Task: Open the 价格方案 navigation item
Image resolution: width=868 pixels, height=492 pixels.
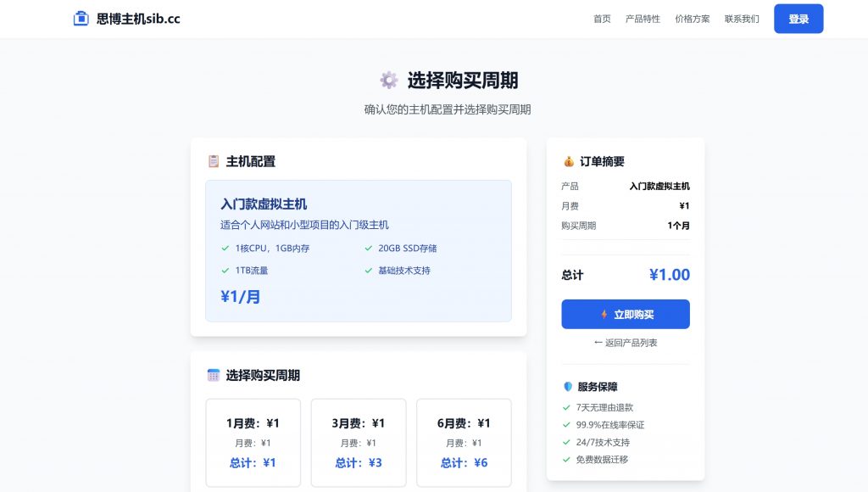Action: [x=693, y=18]
